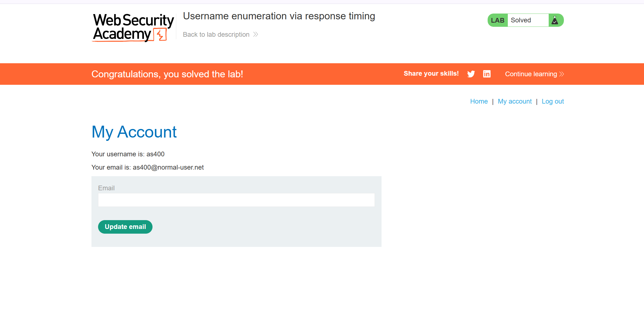This screenshot has height=327, width=644.
Task: Click chevrons beside Back to lab description
Action: pos(256,35)
